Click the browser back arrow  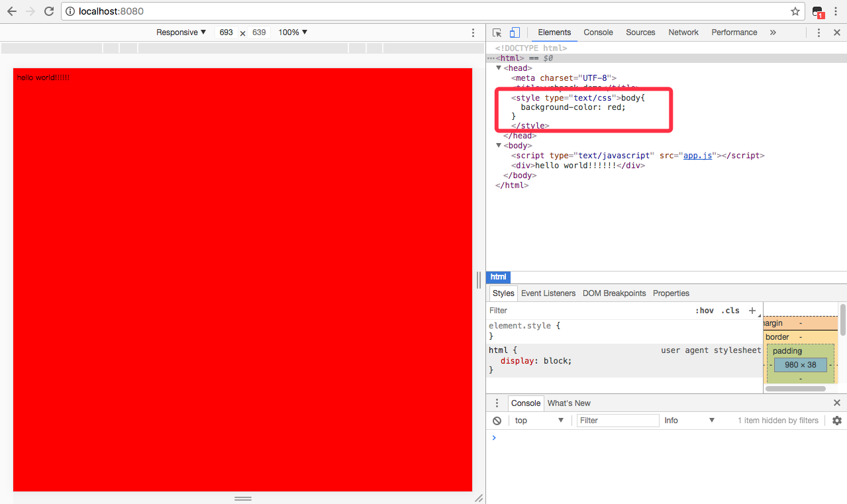(x=12, y=11)
